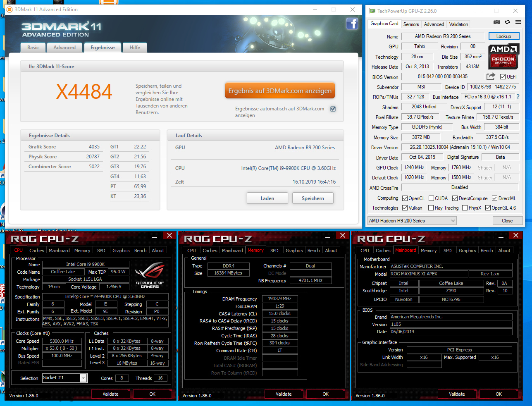Click the Speichern button
The image size is (532, 406).
pos(313,198)
